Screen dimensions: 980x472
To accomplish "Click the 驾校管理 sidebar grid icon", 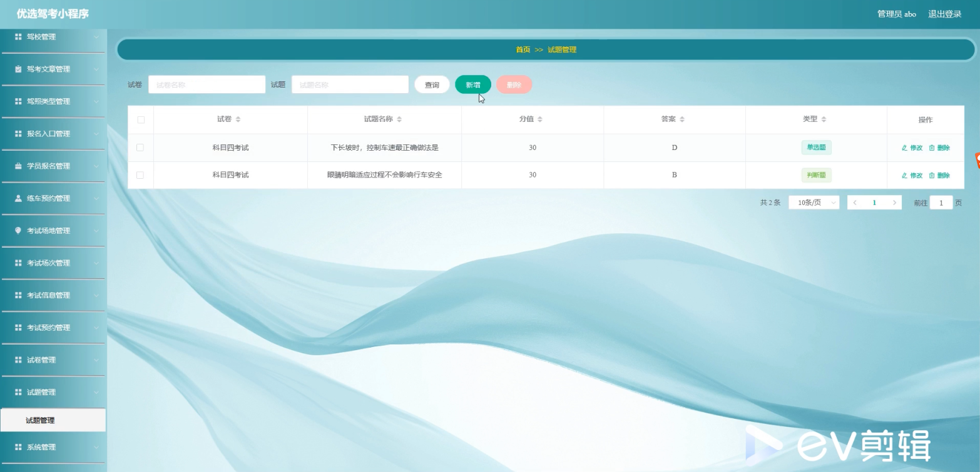I will click(18, 37).
